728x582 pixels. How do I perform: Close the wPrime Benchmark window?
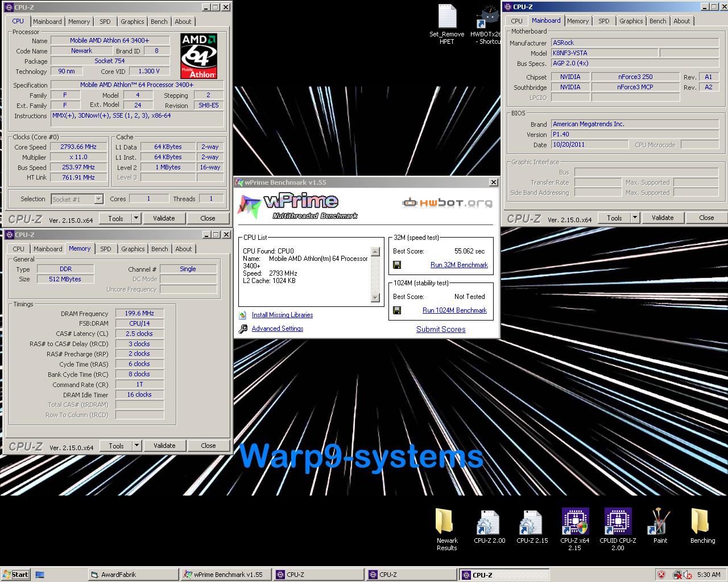click(x=493, y=182)
